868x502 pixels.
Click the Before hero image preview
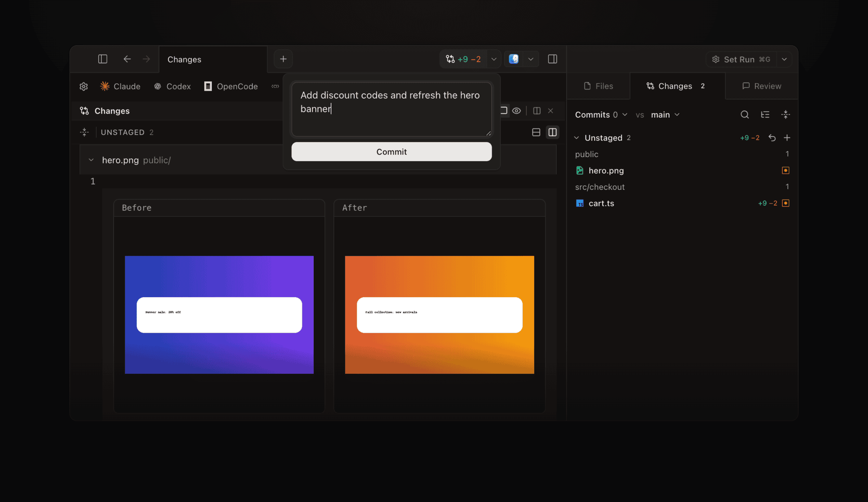pos(219,315)
